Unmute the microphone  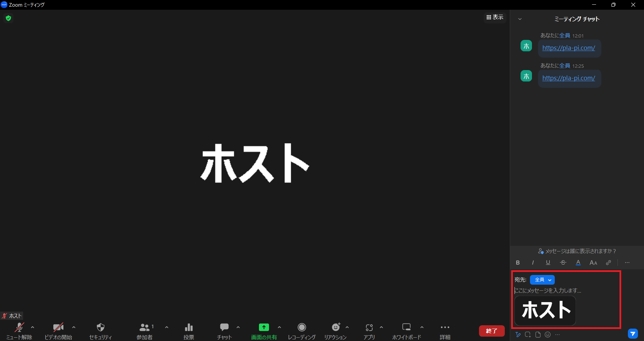pos(19,328)
